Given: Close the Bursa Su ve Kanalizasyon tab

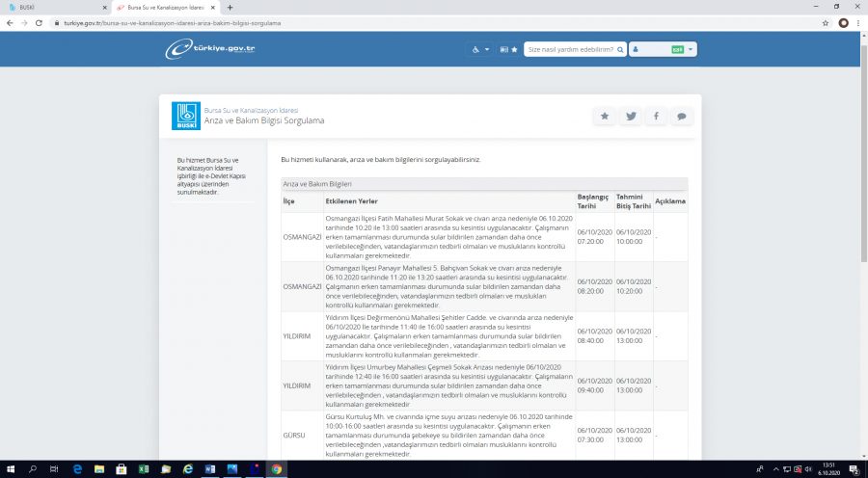Looking at the screenshot, I should click(x=212, y=8).
